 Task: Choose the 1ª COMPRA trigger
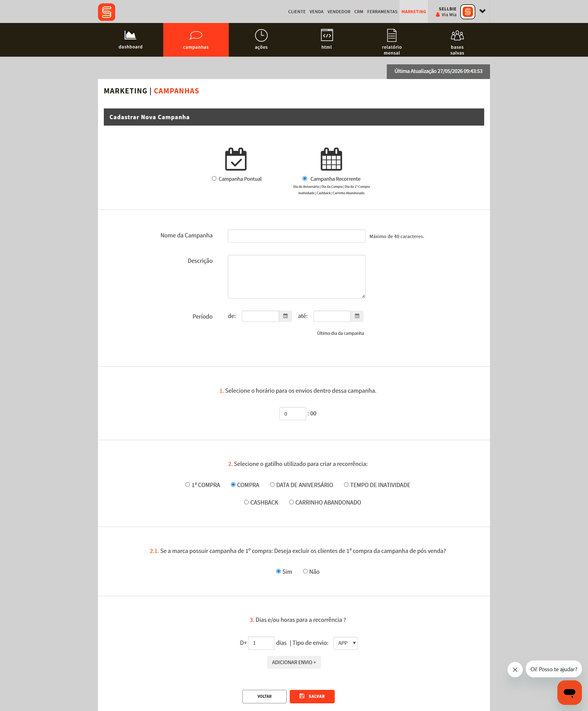click(x=187, y=485)
